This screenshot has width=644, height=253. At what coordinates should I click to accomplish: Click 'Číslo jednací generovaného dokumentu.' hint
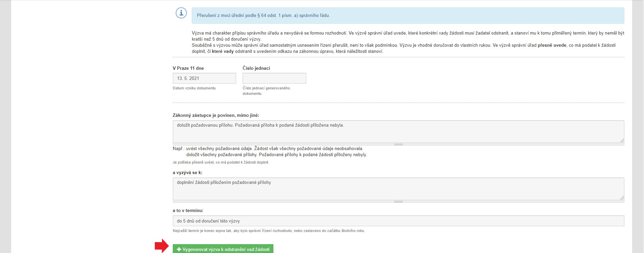pyautogui.click(x=266, y=91)
